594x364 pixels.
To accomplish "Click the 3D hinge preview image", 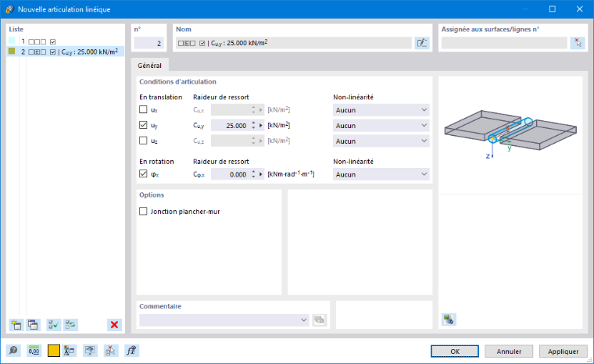I will 510,135.
